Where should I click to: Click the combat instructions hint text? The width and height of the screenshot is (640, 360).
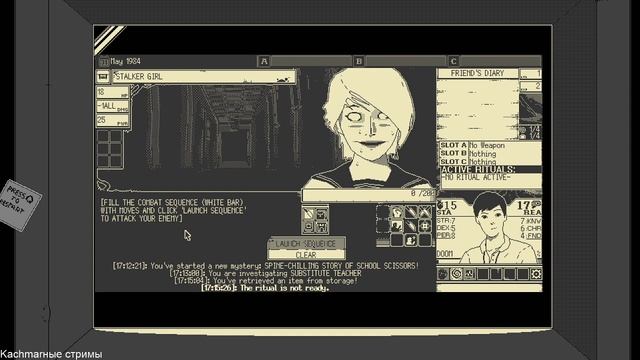click(x=173, y=211)
